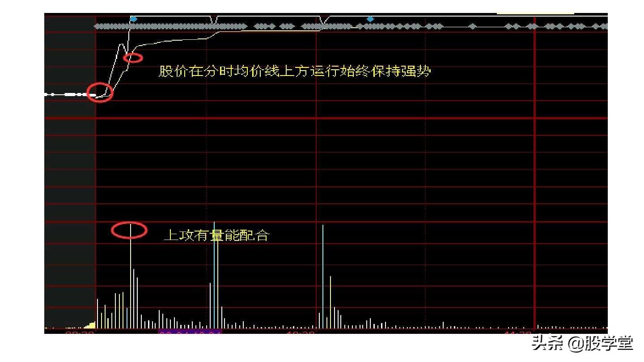Click the red ellipse above the volume spike

click(129, 230)
